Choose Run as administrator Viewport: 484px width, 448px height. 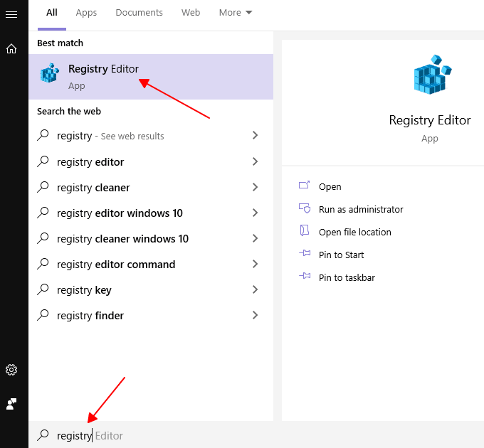(x=361, y=209)
